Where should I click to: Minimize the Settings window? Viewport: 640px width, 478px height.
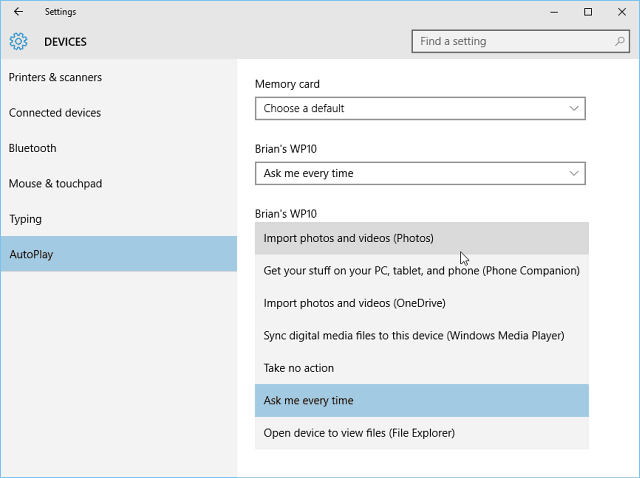[554, 12]
